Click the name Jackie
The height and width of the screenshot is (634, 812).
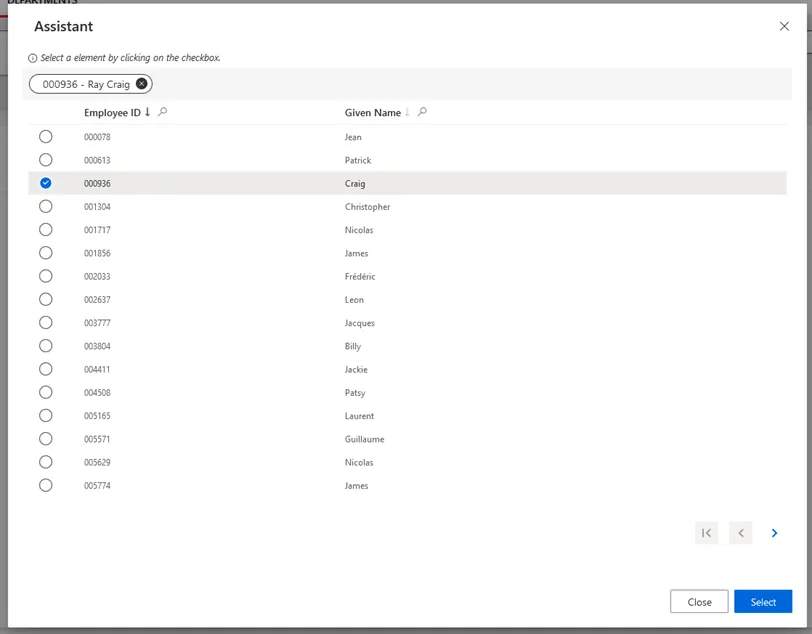[x=356, y=370]
